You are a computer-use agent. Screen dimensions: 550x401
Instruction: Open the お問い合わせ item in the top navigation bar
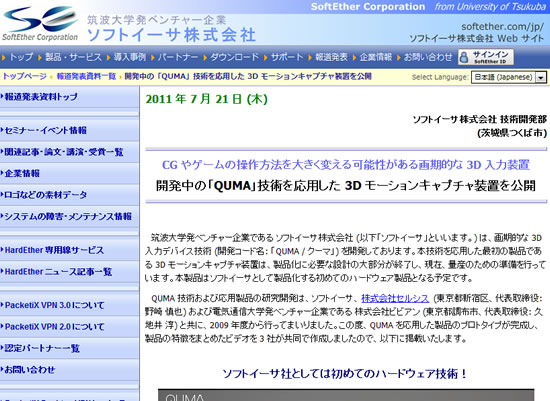[428, 57]
